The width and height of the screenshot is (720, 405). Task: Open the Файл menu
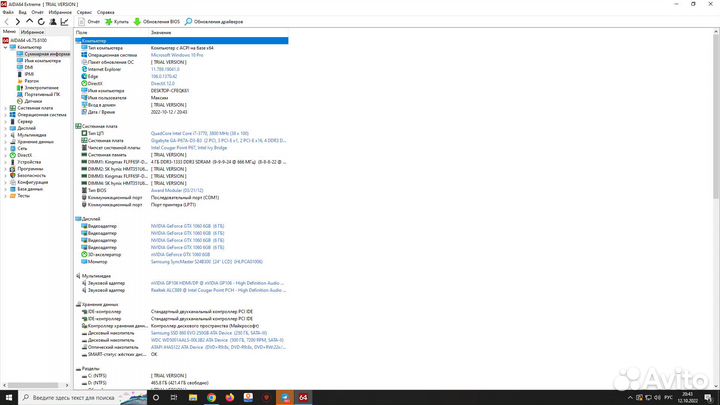click(x=8, y=13)
